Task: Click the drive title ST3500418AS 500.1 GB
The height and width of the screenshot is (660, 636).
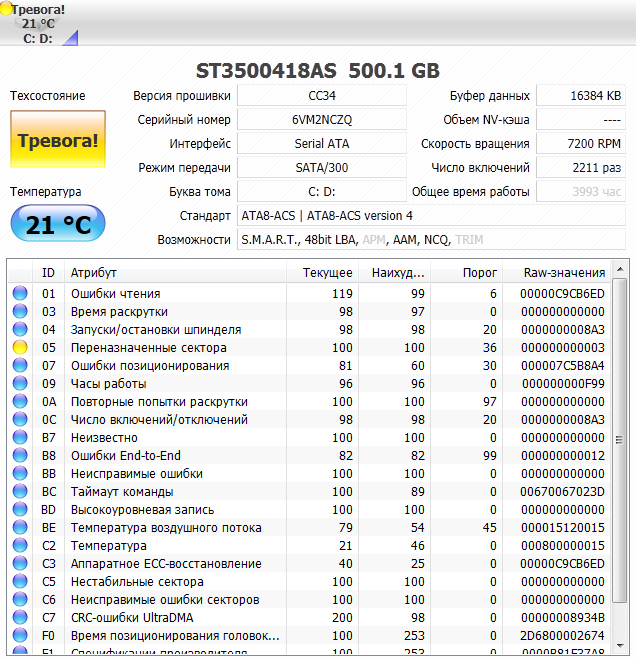Action: (x=318, y=71)
